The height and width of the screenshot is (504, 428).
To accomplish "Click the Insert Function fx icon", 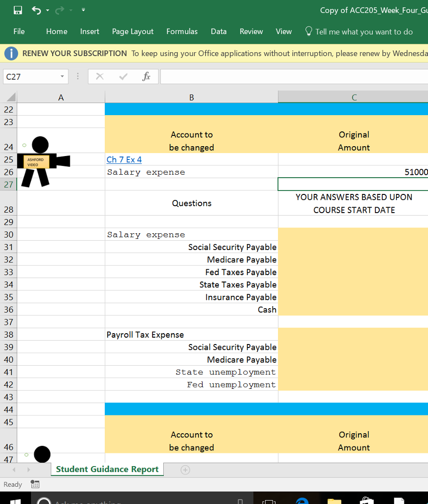I will point(146,77).
